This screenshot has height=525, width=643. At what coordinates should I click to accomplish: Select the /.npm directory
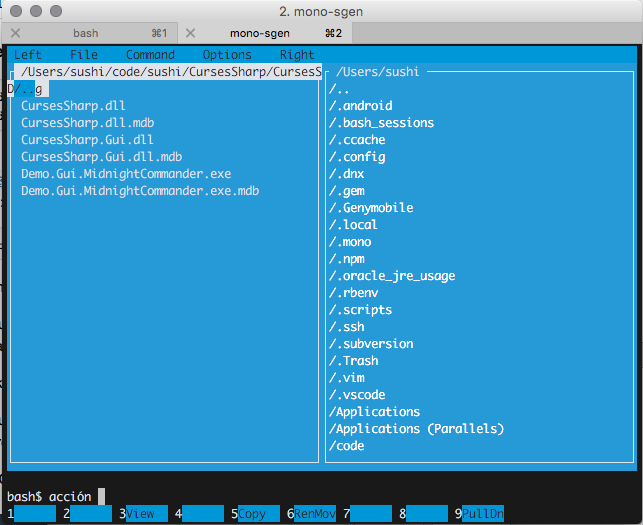pyautogui.click(x=347, y=259)
